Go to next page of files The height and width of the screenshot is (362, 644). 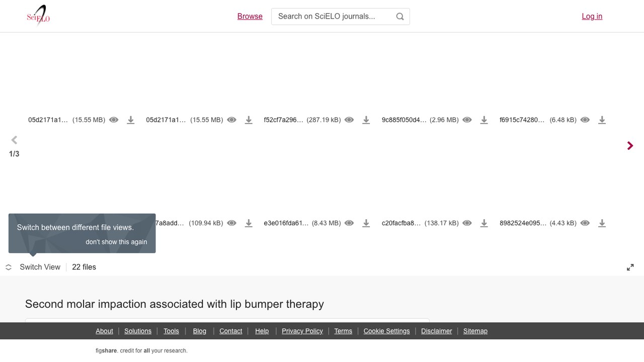pos(630,146)
